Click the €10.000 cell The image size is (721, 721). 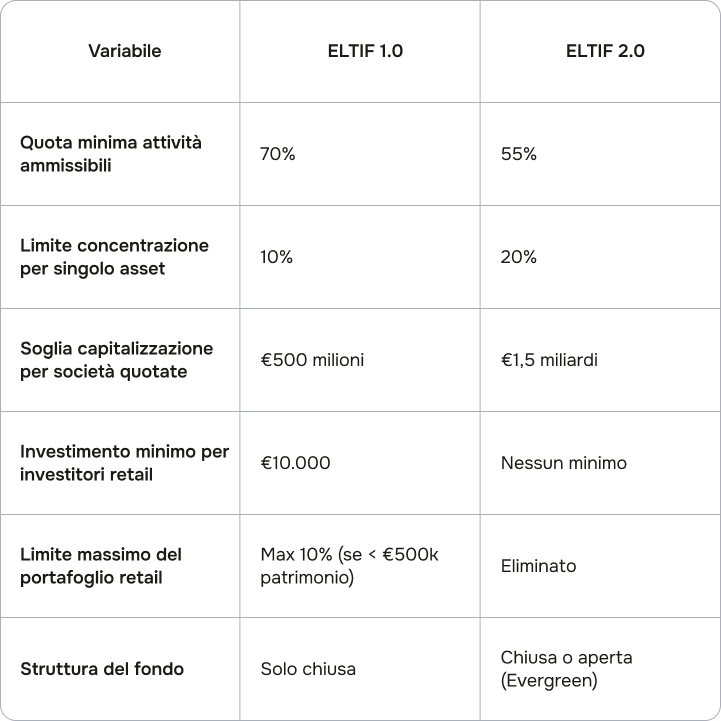pos(295,463)
